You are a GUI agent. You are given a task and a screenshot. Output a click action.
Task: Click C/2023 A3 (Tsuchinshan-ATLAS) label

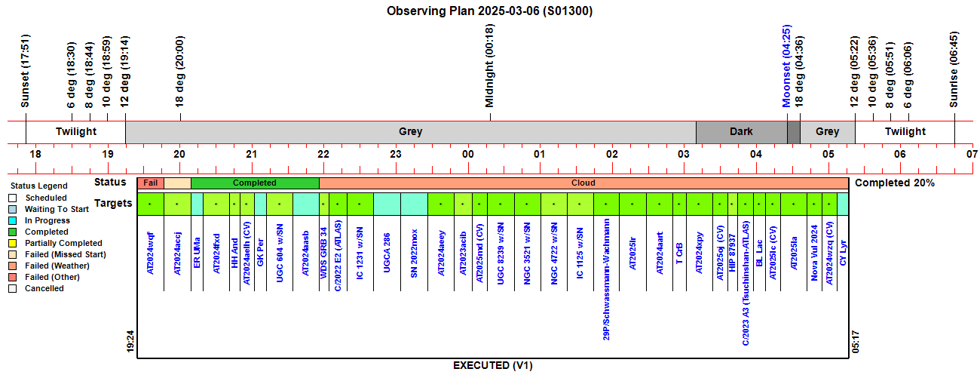(746, 283)
